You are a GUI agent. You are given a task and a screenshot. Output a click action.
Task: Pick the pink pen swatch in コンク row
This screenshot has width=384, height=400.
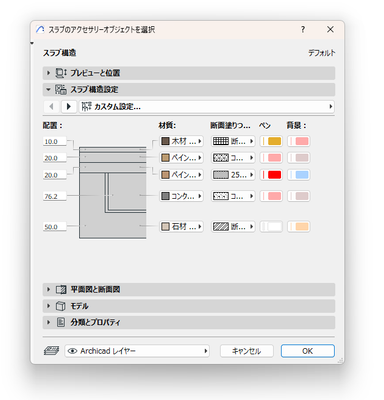pos(271,196)
